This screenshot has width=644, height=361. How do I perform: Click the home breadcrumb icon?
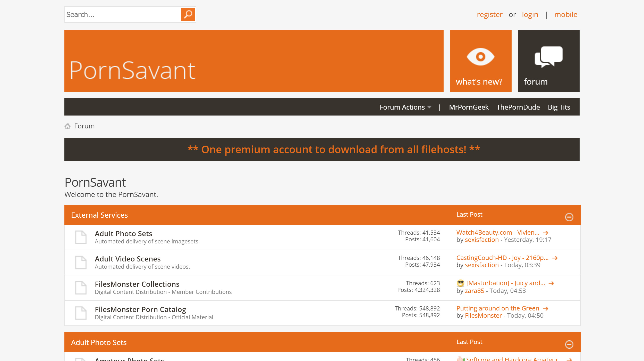67,126
